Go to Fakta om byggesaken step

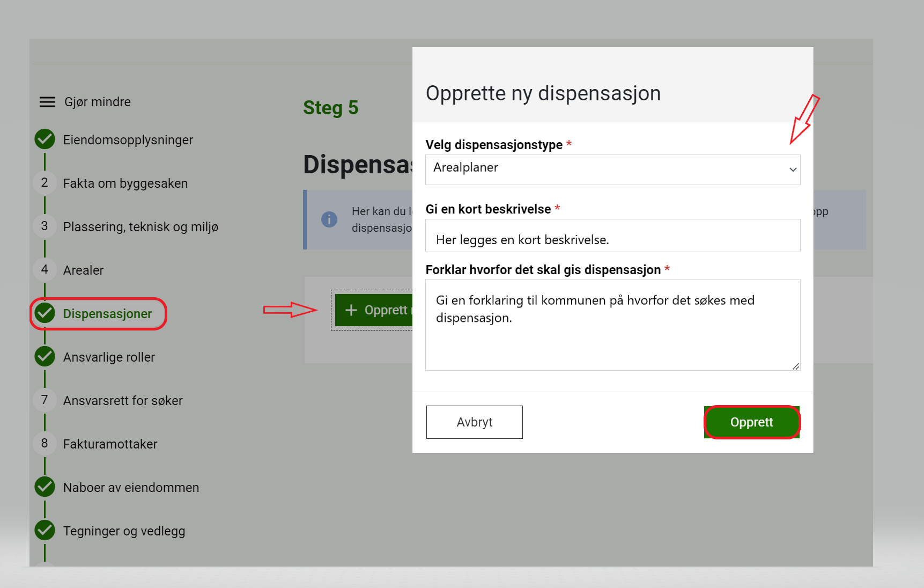125,183
